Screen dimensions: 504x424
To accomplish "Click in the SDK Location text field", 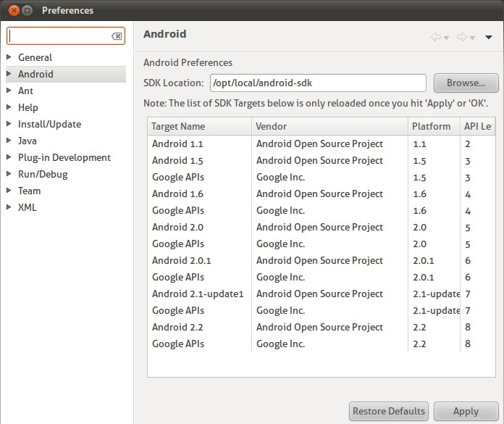I will tap(317, 83).
